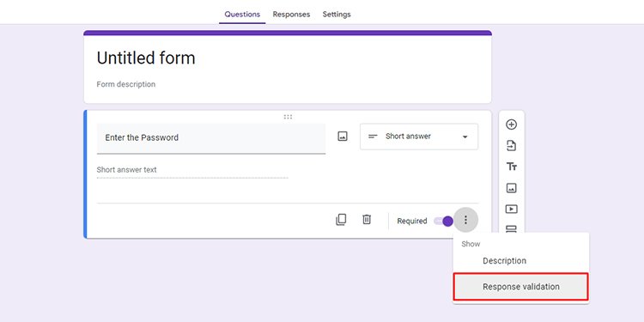Duplicate the Enter the Password question
This screenshot has width=644, height=322.
click(341, 220)
